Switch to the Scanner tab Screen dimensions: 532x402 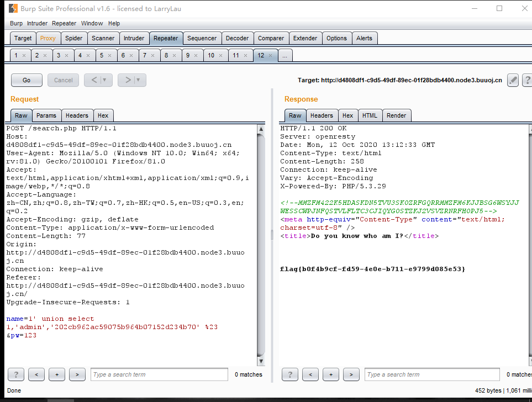103,38
